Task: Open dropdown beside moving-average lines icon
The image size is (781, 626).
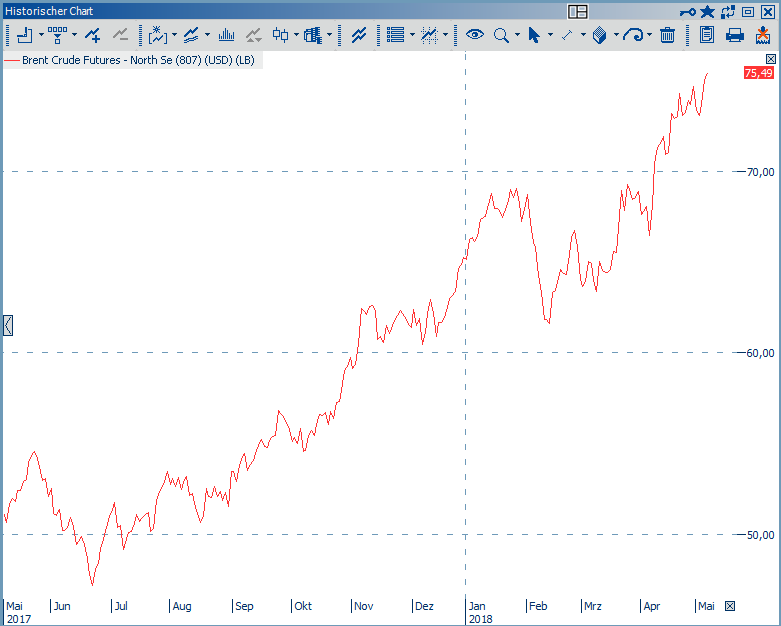Action: 207,35
